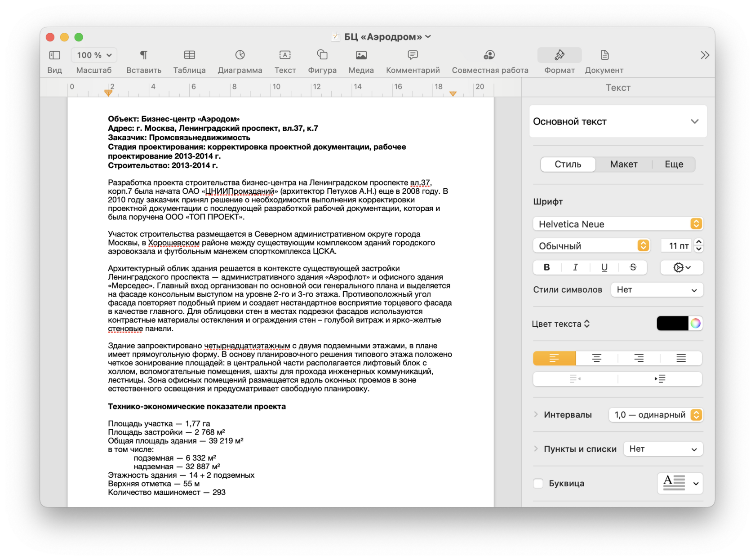Click the Текст header of inspector panel
The image size is (755, 560).
coord(618,88)
